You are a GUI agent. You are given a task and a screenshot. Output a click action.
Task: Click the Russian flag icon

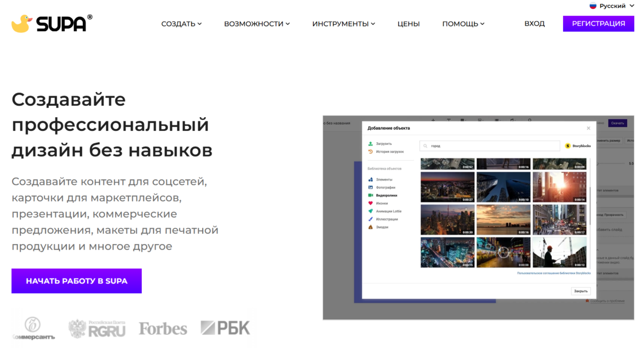tap(593, 5)
